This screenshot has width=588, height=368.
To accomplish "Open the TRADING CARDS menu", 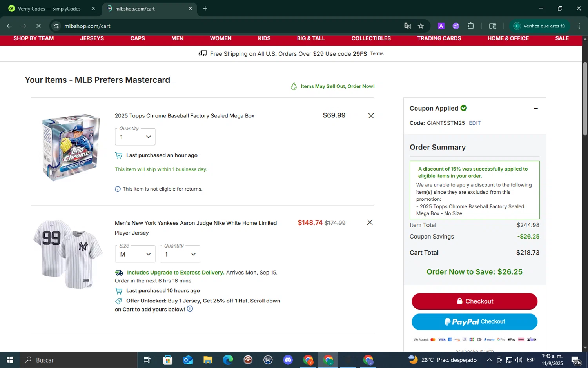I will 439,38.
